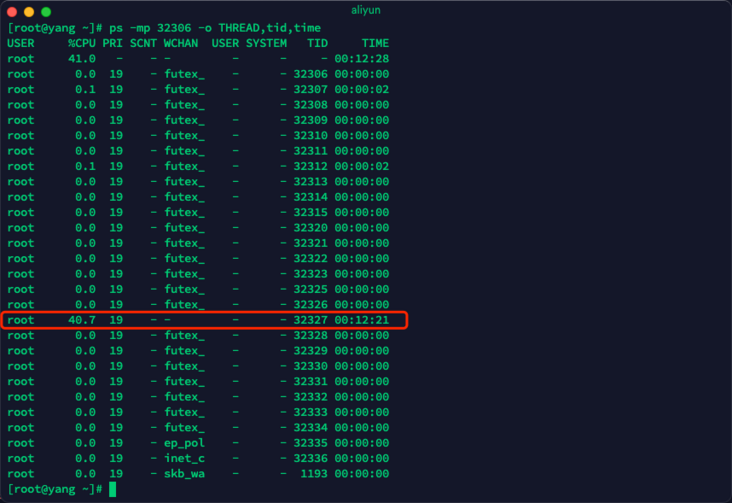Image resolution: width=732 pixels, height=503 pixels.
Task: Click the red close window button
Action: [13, 10]
